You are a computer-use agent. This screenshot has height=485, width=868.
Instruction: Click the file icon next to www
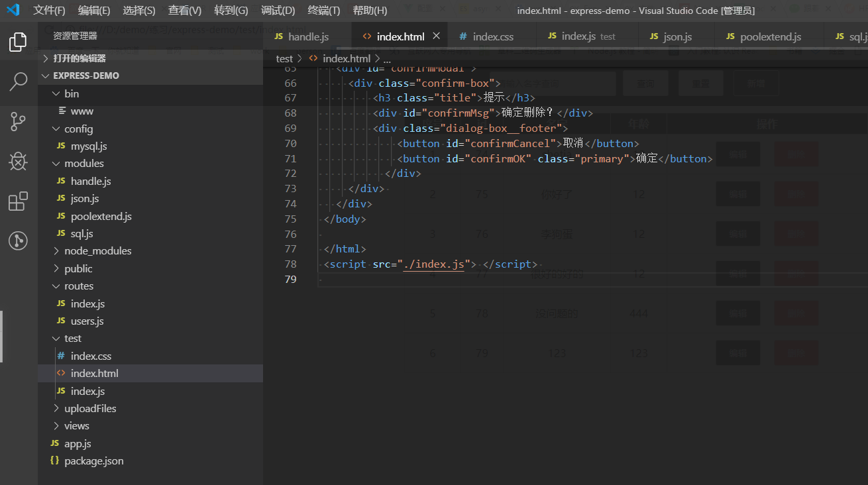[x=62, y=111]
